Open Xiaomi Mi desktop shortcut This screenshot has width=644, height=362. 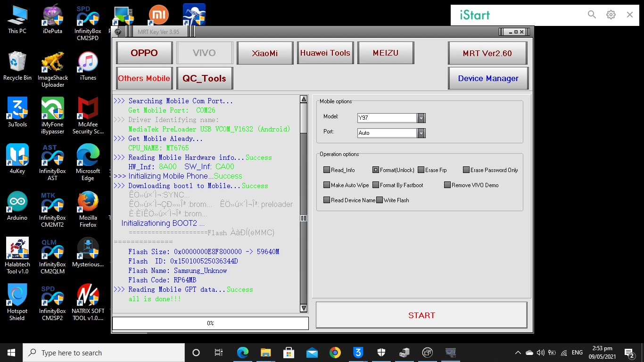click(x=158, y=15)
